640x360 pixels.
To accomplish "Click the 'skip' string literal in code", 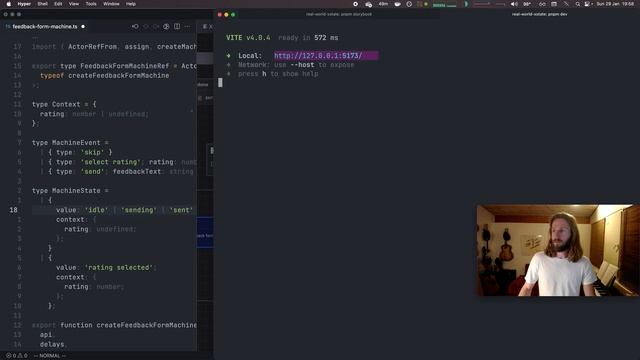I will (x=92, y=152).
